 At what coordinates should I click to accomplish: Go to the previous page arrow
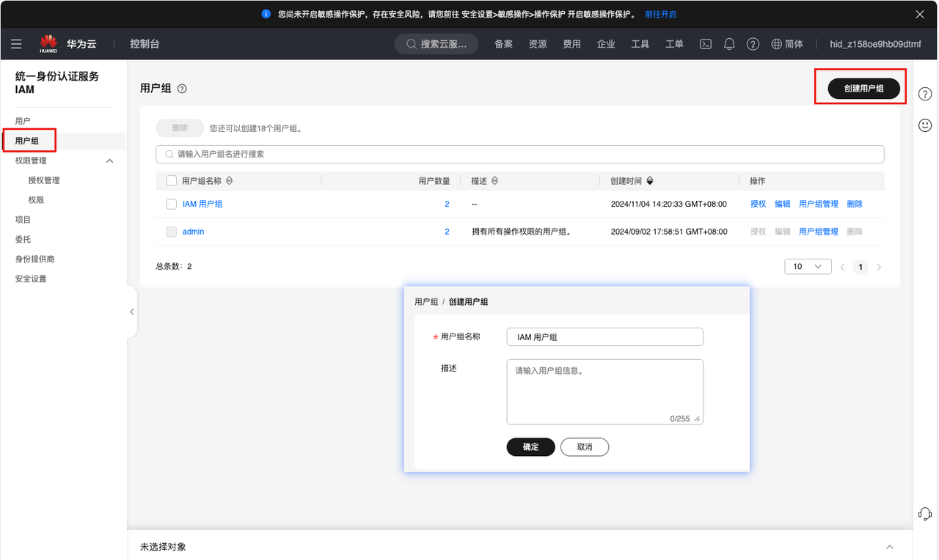click(x=843, y=267)
